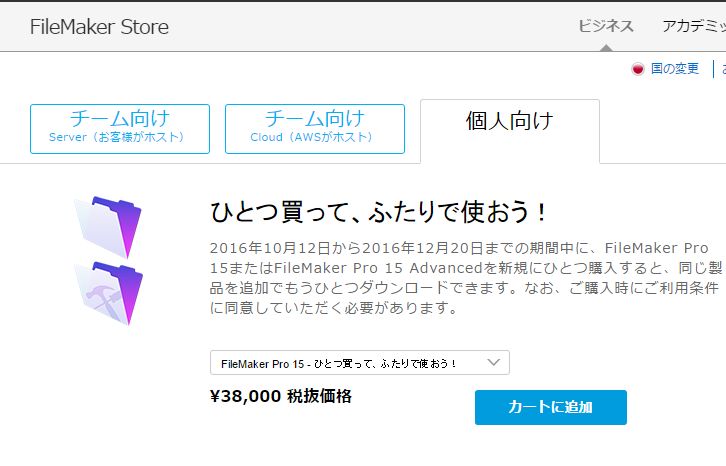Switch to チーム向け Cloud tab
The image size is (726, 466).
coord(314,128)
